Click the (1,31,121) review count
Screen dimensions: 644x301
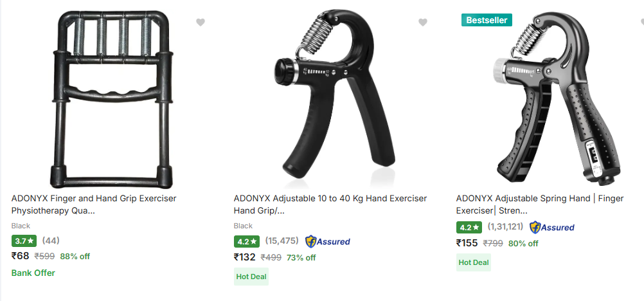pos(505,226)
